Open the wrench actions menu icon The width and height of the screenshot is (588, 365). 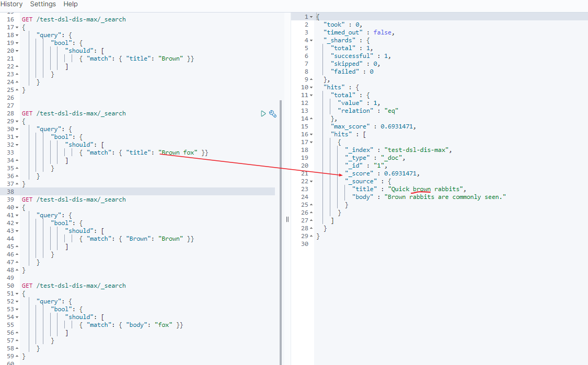coord(272,113)
